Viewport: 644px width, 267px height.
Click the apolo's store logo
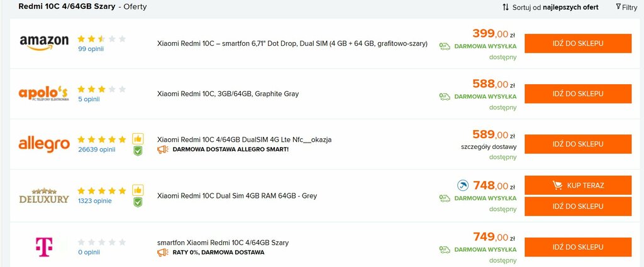pyautogui.click(x=43, y=94)
